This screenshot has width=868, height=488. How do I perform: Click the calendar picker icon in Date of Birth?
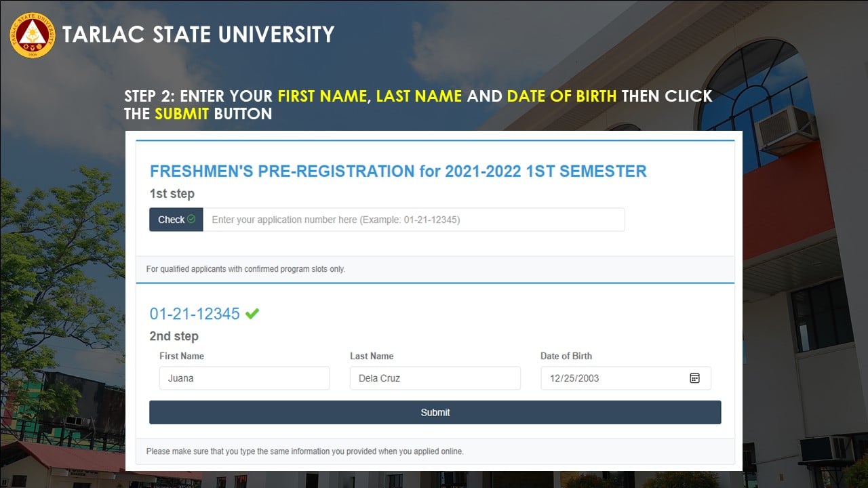(694, 378)
